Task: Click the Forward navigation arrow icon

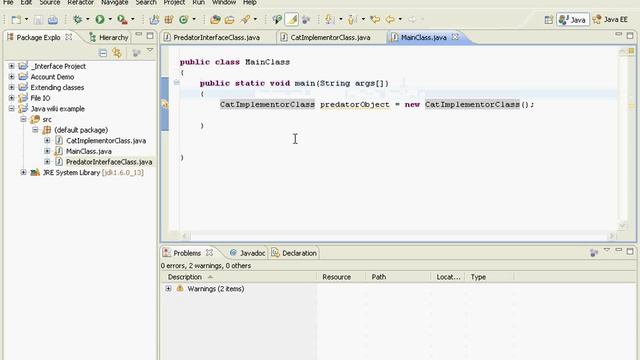Action: pos(412,19)
